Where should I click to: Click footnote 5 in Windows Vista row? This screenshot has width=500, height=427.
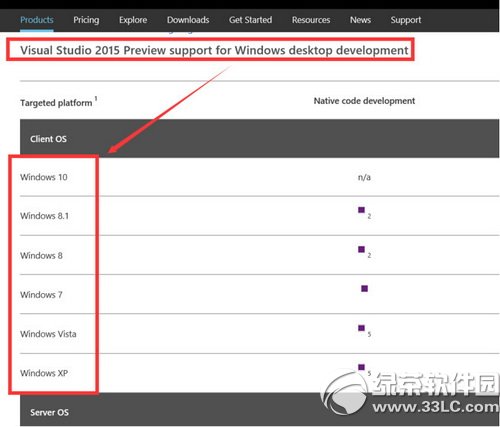click(369, 334)
